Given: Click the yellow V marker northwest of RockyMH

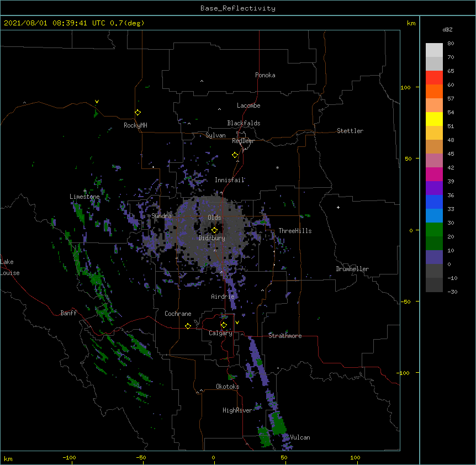Looking at the screenshot, I should coord(97,102).
